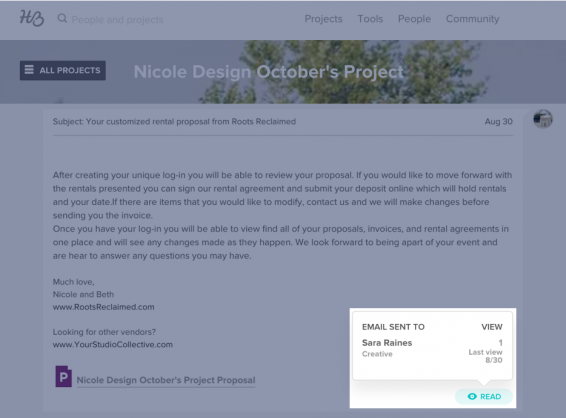Click the eye icon beside Read
The width and height of the screenshot is (566, 418).
point(472,396)
